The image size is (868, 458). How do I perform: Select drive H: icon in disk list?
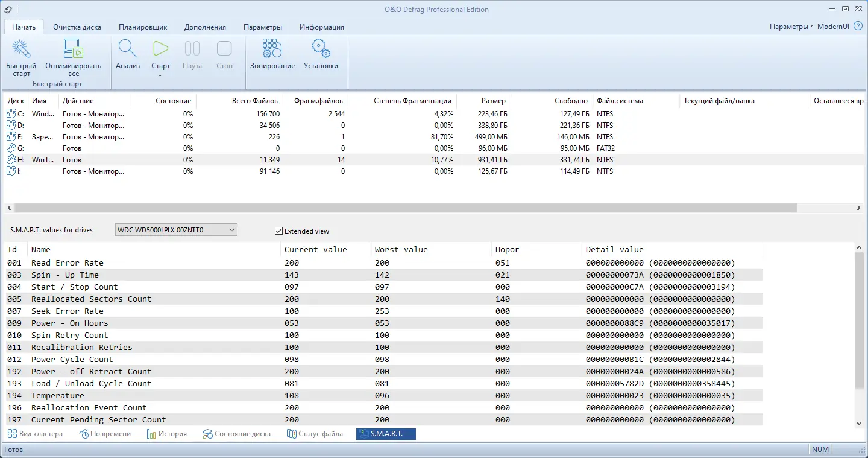tap(12, 160)
